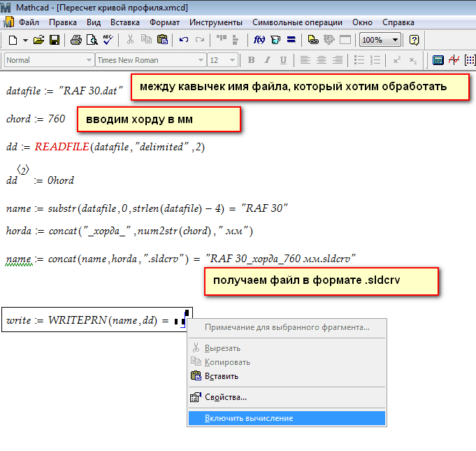Viewport: 476px width, 451px height.
Task: Open the Файл menu
Action: (x=29, y=22)
